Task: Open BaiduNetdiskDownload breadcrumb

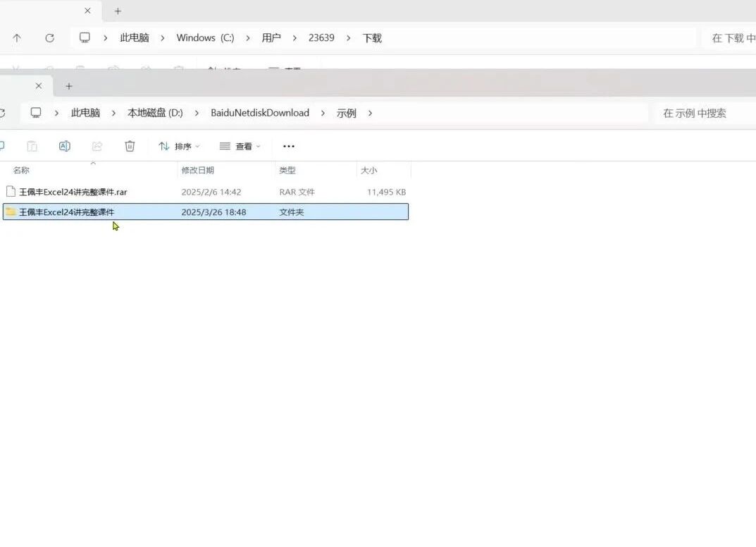Action: (x=260, y=113)
